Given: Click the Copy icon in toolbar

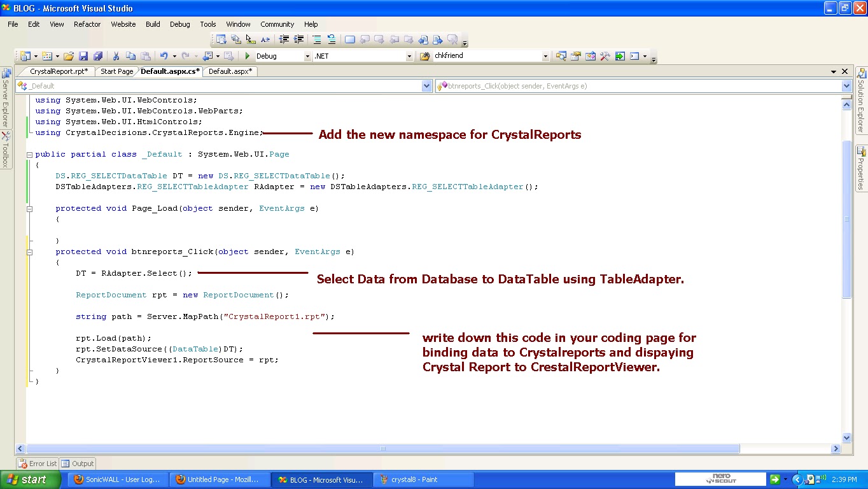Looking at the screenshot, I should click(130, 56).
